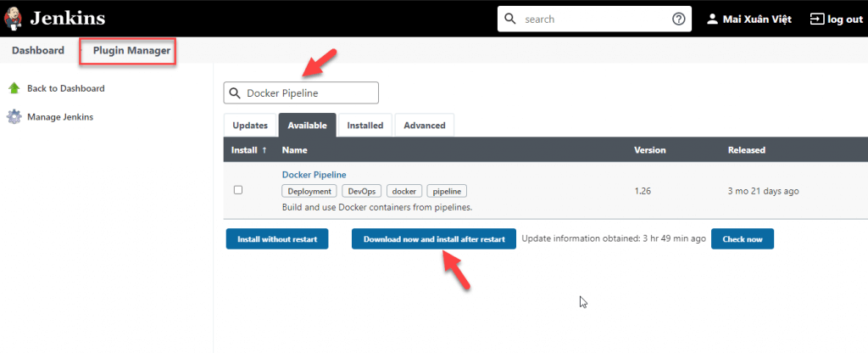The height and width of the screenshot is (353, 868).
Task: Click the 'Update information obtained' status text
Action: (614, 238)
